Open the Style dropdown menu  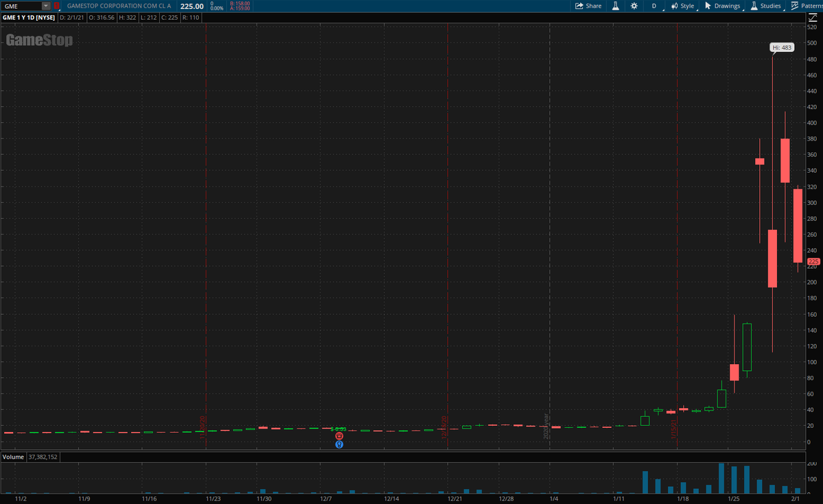682,5
